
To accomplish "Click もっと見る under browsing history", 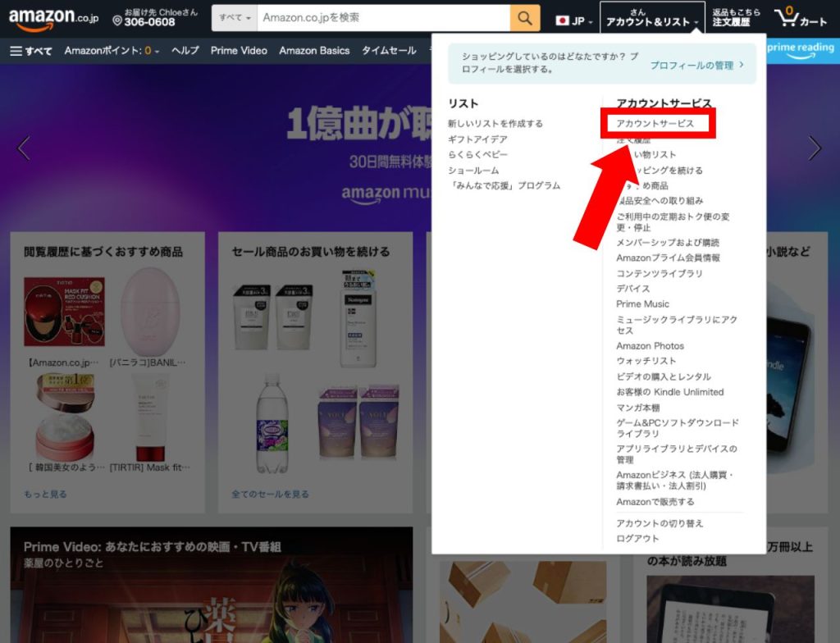I will click(46, 495).
